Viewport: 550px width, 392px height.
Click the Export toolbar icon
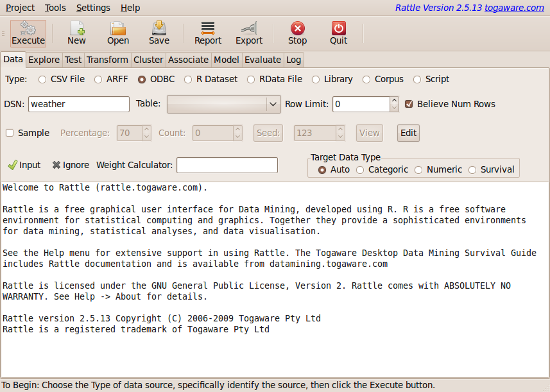click(248, 33)
